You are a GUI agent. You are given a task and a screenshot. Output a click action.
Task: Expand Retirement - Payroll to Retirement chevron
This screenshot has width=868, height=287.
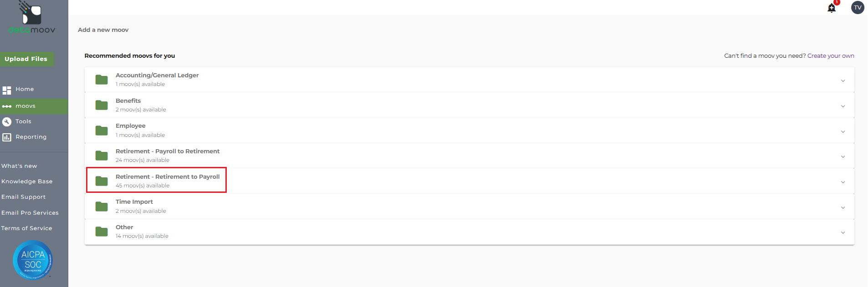843,156
